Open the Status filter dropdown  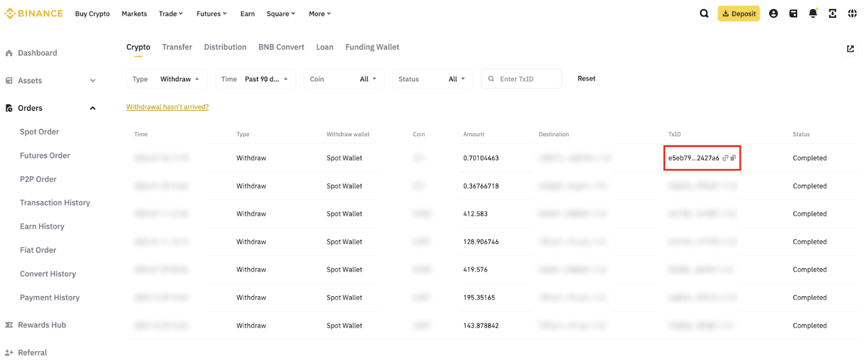[432, 79]
